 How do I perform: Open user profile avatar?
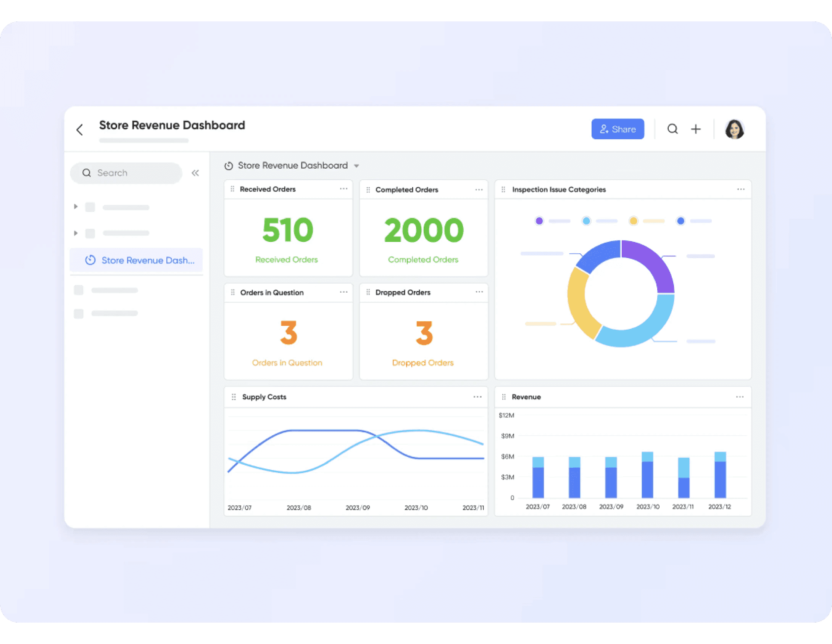click(x=734, y=129)
